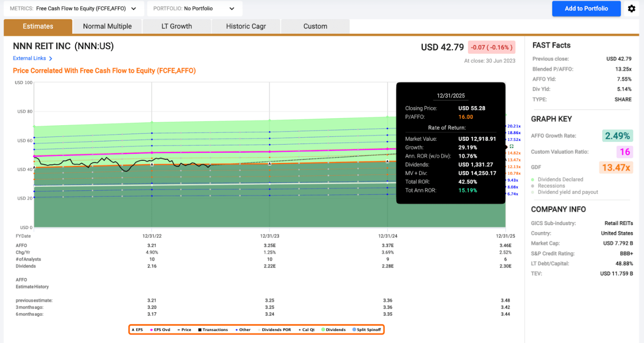
Task: Click the NNN REIT INC (NNN:US) title
Action: [63, 46]
